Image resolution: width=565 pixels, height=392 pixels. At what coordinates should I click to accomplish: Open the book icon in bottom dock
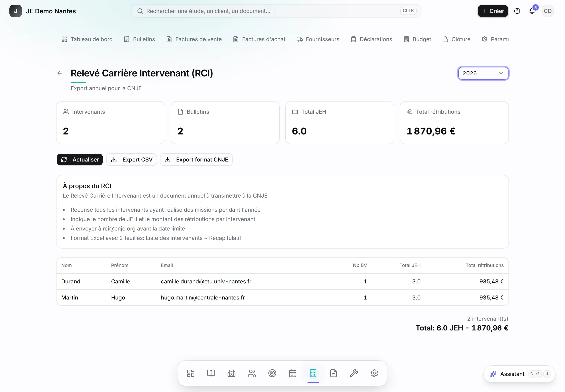pyautogui.click(x=211, y=373)
